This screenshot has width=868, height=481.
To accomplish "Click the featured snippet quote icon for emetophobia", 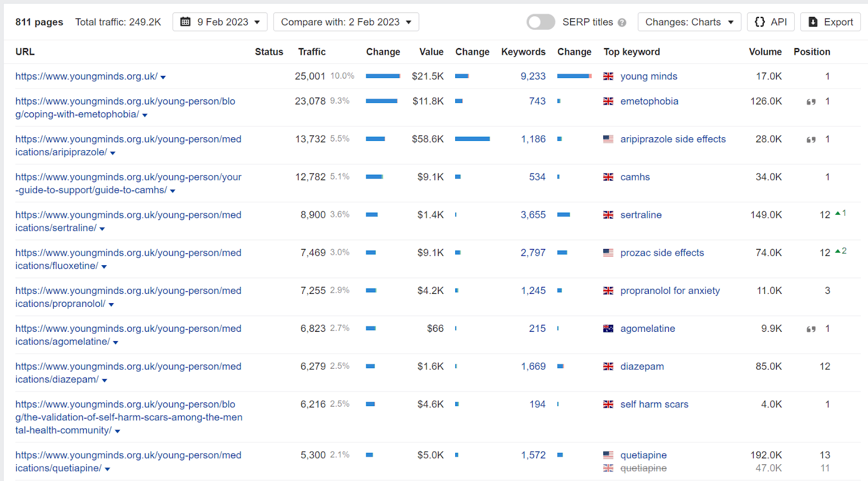I will [x=811, y=102].
